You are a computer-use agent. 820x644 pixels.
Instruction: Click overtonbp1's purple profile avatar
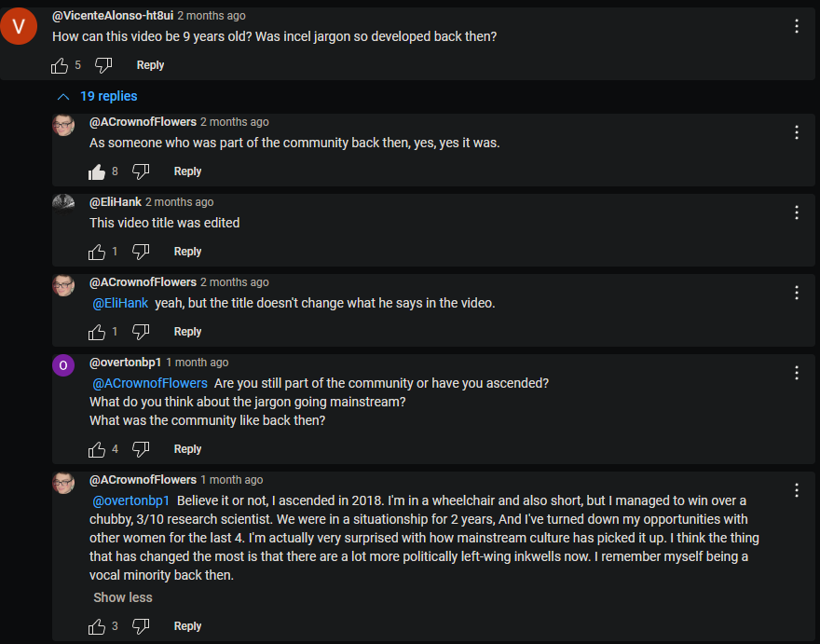click(x=63, y=365)
